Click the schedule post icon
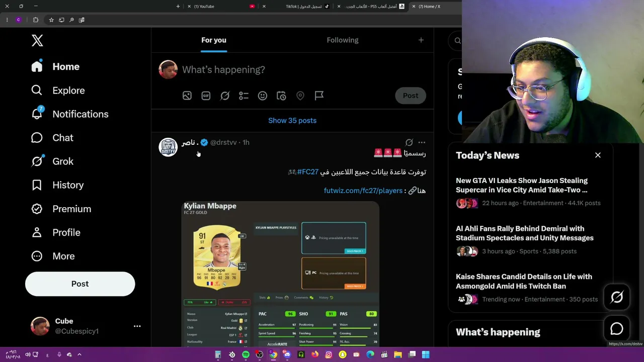Image resolution: width=644 pixels, height=362 pixels. click(281, 96)
